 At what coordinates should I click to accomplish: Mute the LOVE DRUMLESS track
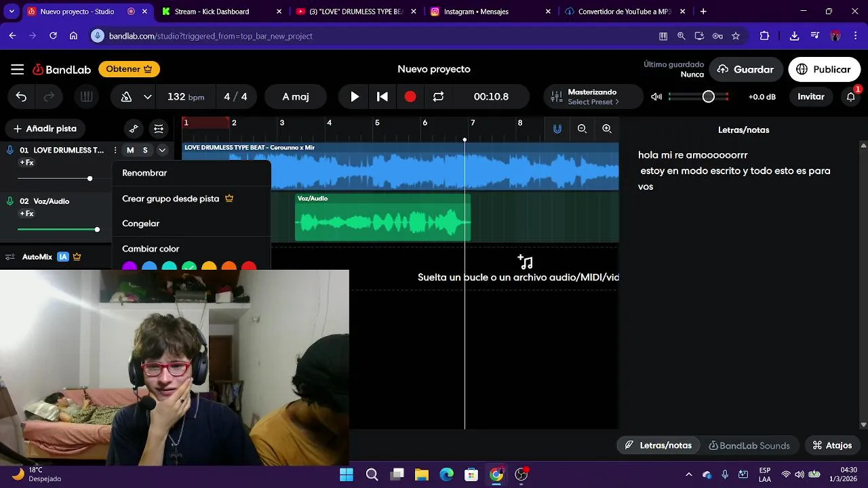click(130, 150)
